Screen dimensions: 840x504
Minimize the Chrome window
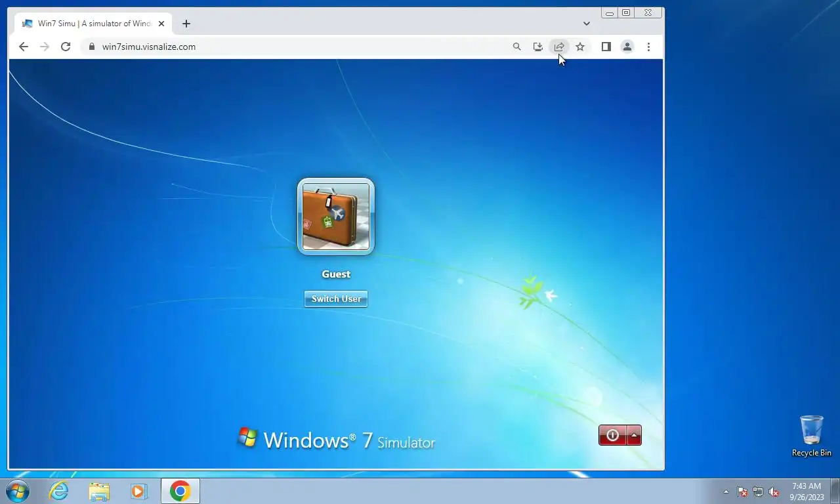coord(610,12)
